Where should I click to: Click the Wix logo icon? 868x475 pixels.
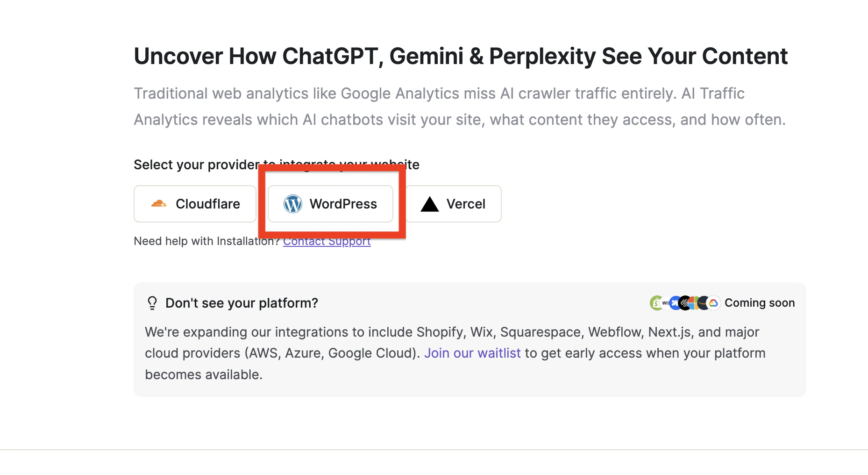(x=665, y=303)
